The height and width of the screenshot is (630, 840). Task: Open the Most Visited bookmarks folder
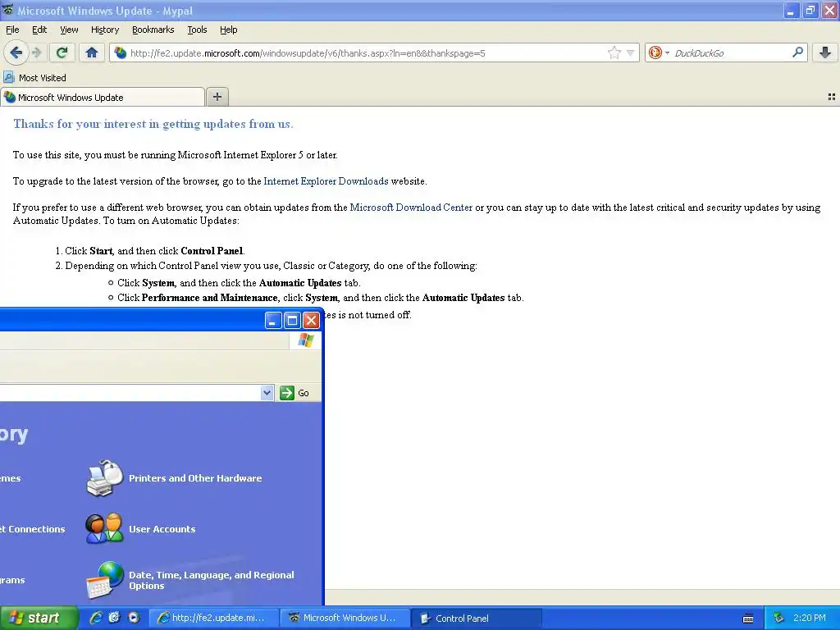34,78
